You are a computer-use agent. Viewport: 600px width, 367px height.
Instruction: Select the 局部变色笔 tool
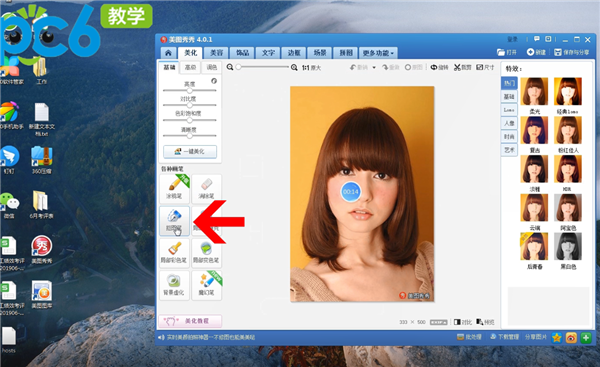coord(207,253)
